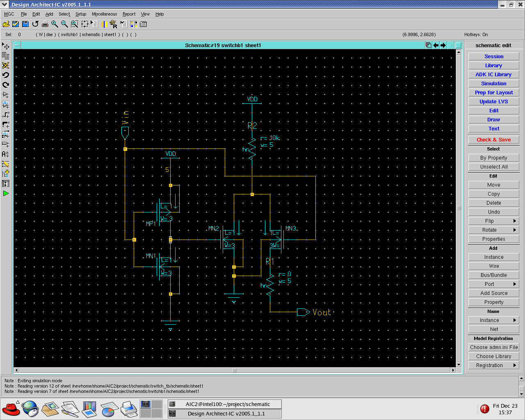This screenshot has width=525, height=420.
Task: Click the Add Wire tool icon
Action: tap(6, 114)
